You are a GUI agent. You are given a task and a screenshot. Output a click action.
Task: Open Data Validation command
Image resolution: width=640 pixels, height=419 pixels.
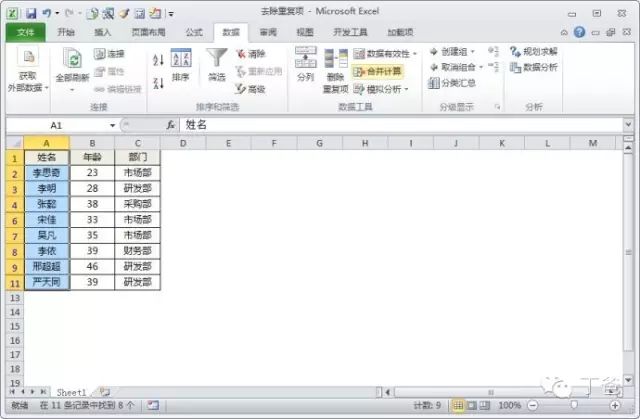coord(385,53)
